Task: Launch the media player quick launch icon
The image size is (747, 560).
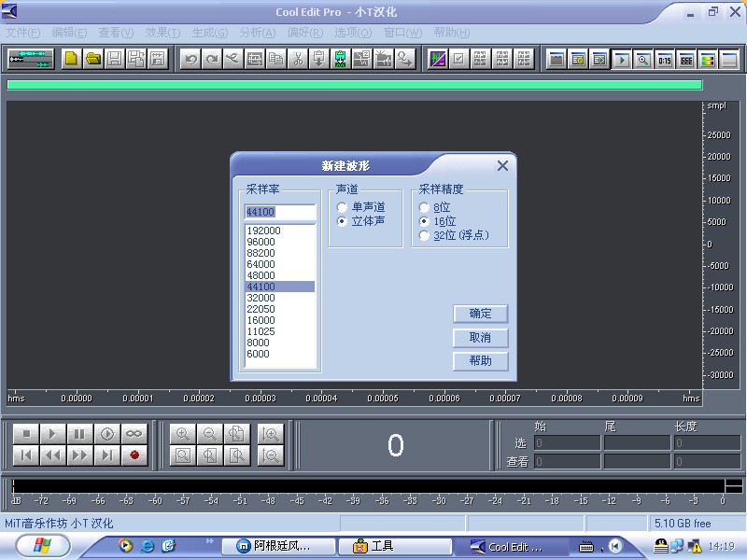Action: click(126, 546)
